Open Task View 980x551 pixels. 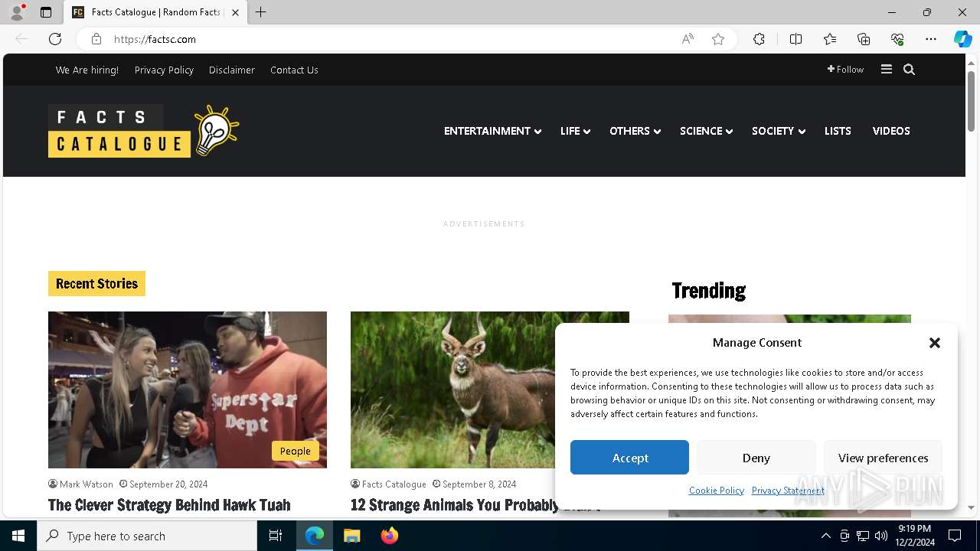point(276,536)
